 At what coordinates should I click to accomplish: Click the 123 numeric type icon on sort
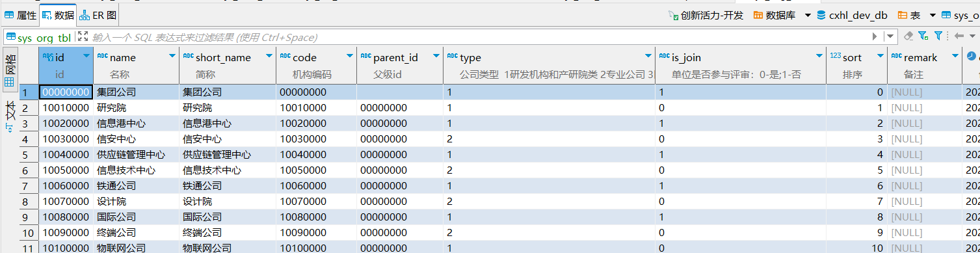pos(836,56)
